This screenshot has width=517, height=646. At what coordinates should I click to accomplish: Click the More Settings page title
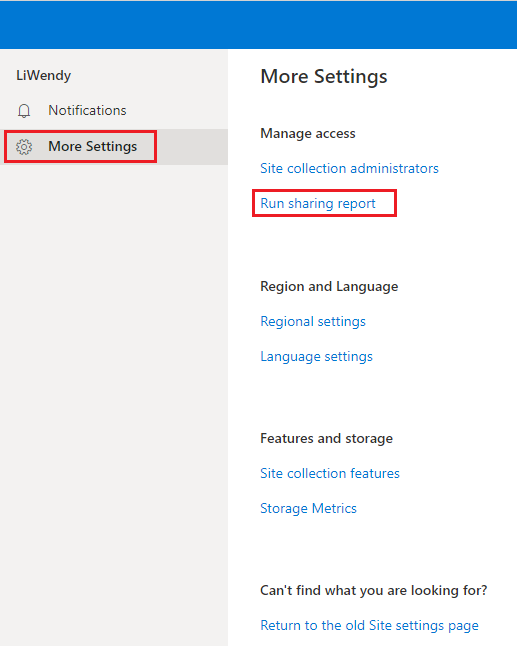coord(324,77)
